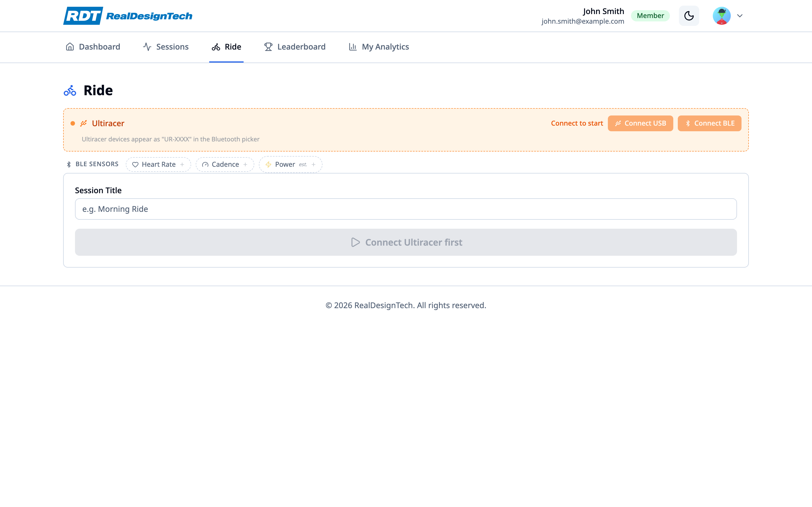812x507 pixels.
Task: Expand the account chevron next to avatar
Action: point(740,15)
